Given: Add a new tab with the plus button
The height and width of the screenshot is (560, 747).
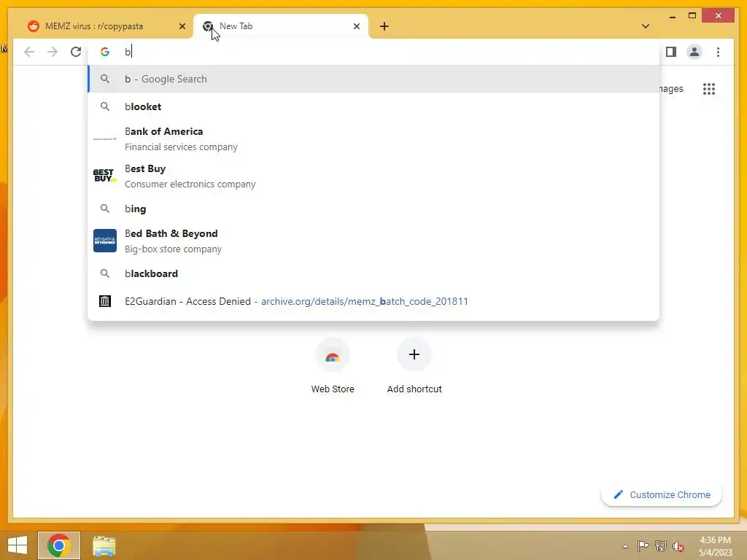Looking at the screenshot, I should [x=384, y=26].
